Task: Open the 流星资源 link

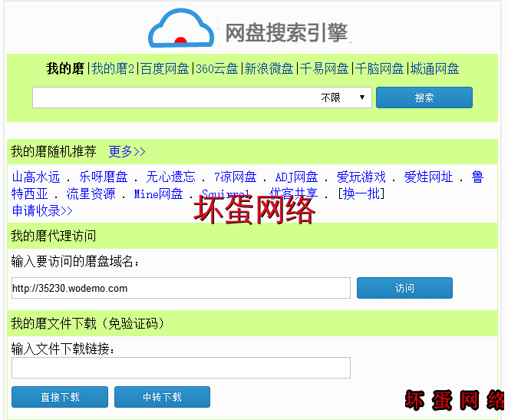Action: pyautogui.click(x=91, y=193)
